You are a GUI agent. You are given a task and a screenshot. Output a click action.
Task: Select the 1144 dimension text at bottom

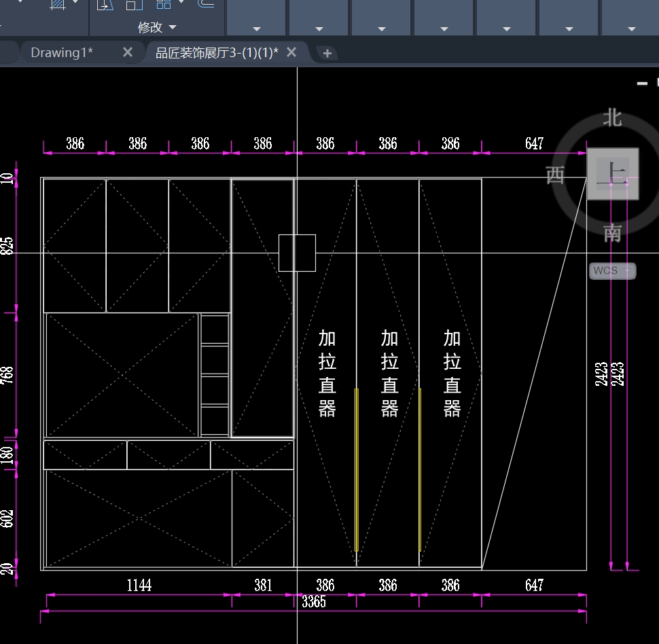coord(139,585)
